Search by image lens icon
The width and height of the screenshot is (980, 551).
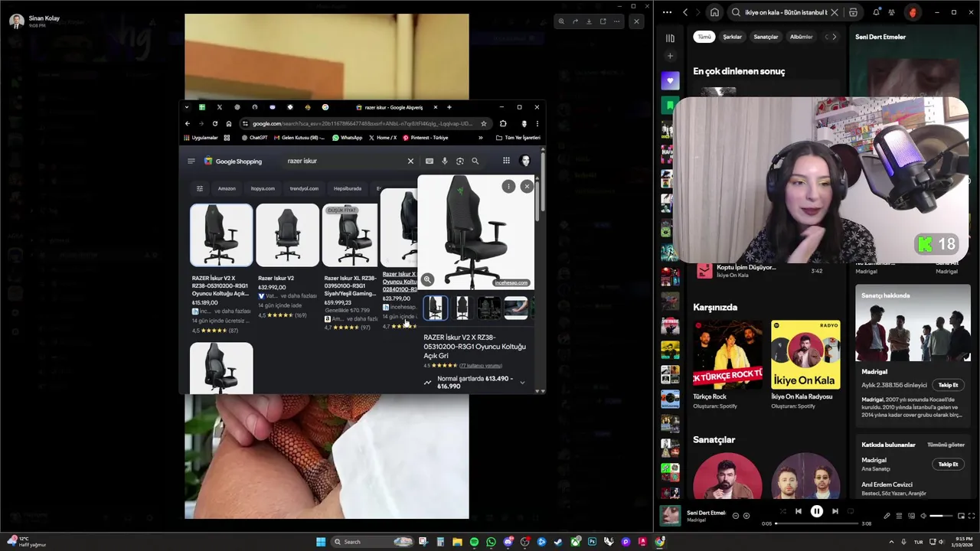[x=459, y=161]
